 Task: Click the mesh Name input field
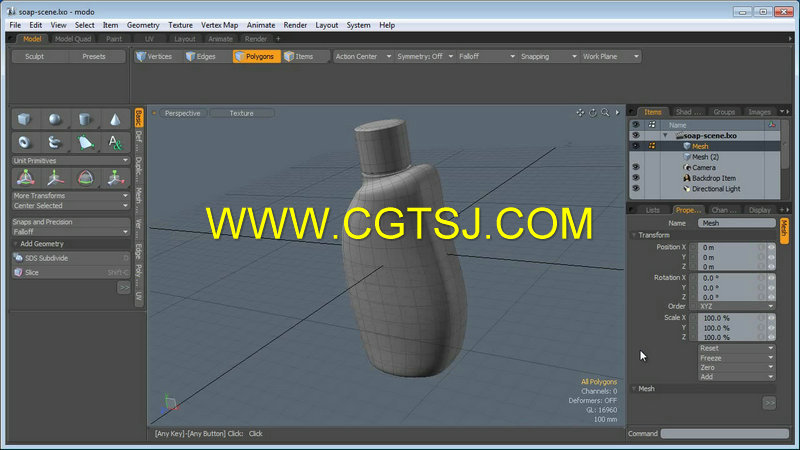[x=736, y=223]
